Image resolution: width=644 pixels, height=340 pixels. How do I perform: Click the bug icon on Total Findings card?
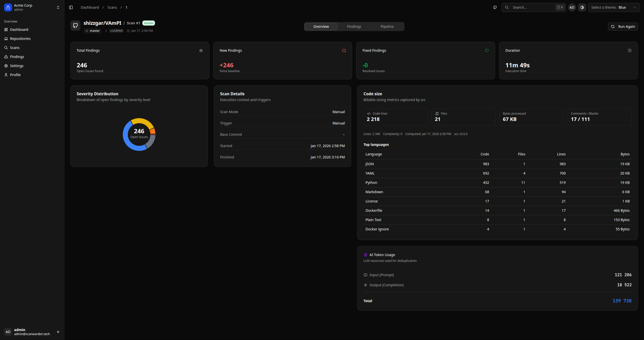(x=201, y=51)
